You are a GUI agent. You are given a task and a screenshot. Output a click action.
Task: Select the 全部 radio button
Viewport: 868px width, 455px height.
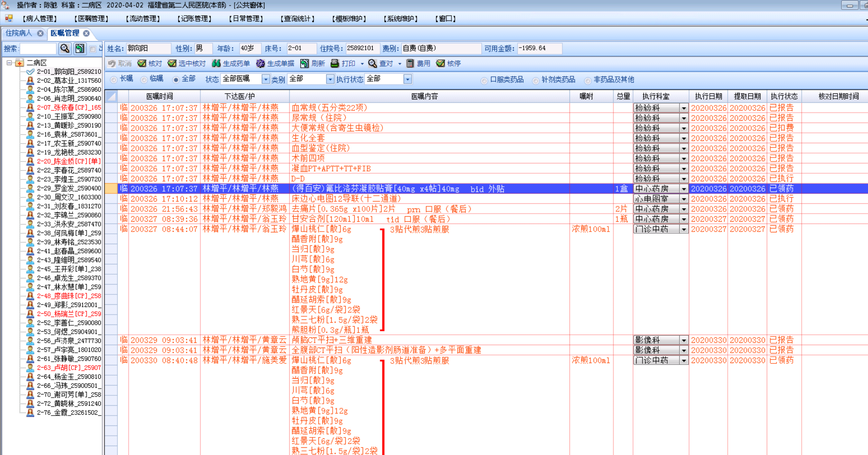[x=176, y=80]
